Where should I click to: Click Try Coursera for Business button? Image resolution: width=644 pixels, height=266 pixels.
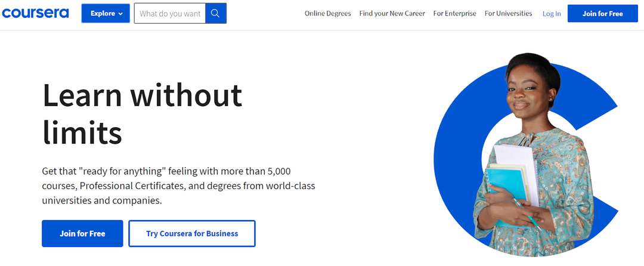(192, 234)
